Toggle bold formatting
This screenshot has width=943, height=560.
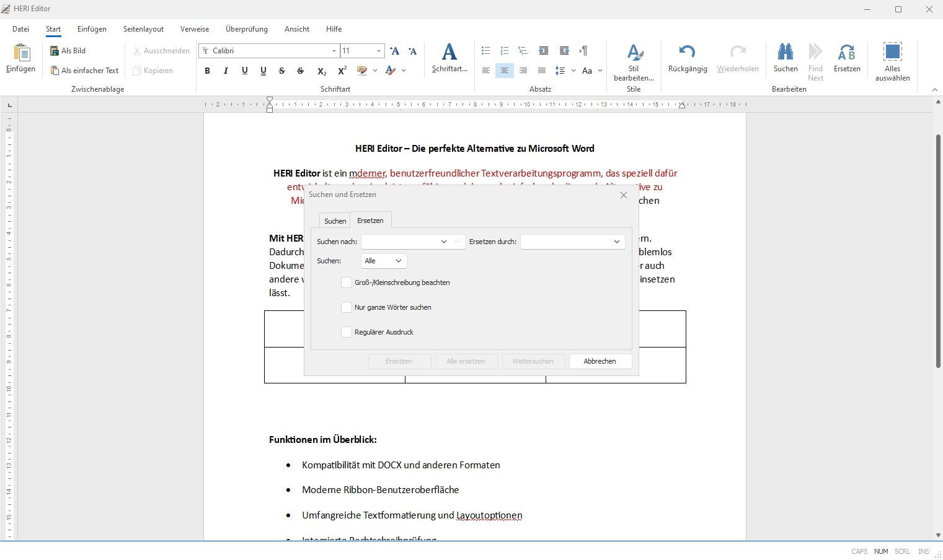(x=208, y=71)
